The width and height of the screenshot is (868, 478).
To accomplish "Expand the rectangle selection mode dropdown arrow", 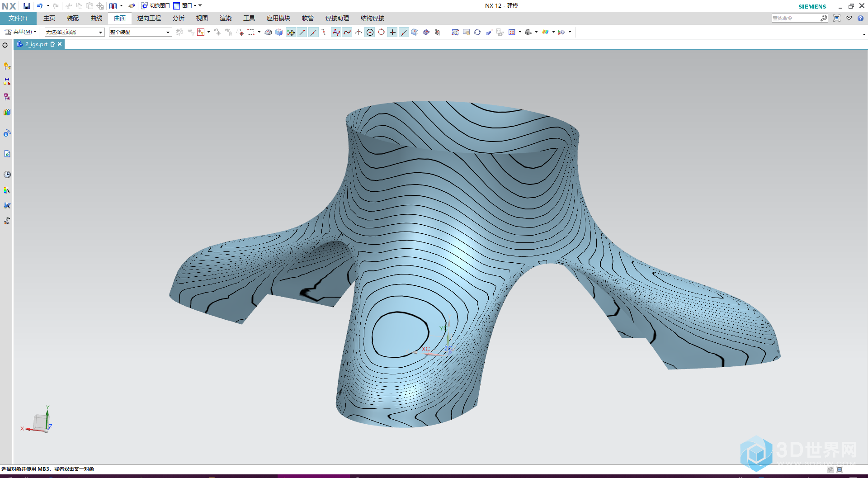I will pos(259,32).
